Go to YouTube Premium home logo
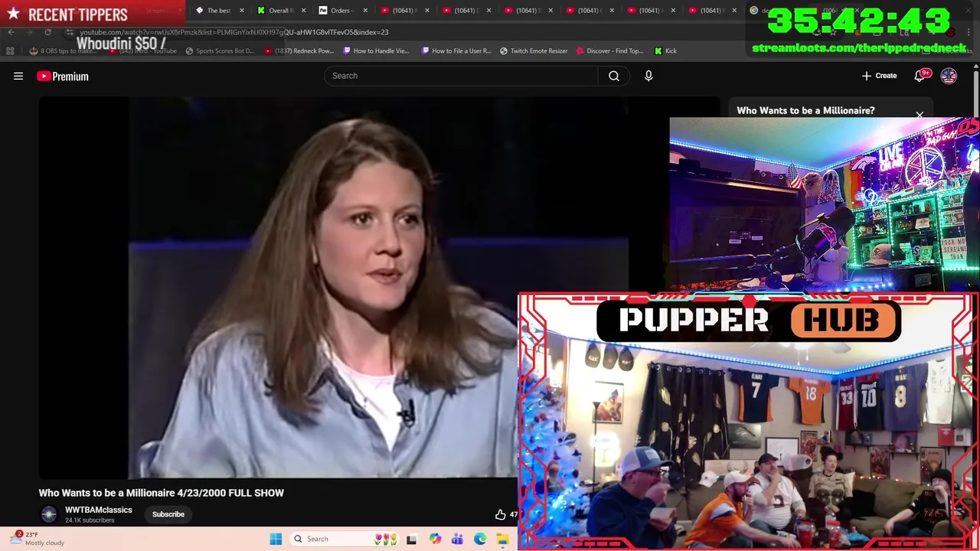The height and width of the screenshot is (551, 980). (x=63, y=76)
